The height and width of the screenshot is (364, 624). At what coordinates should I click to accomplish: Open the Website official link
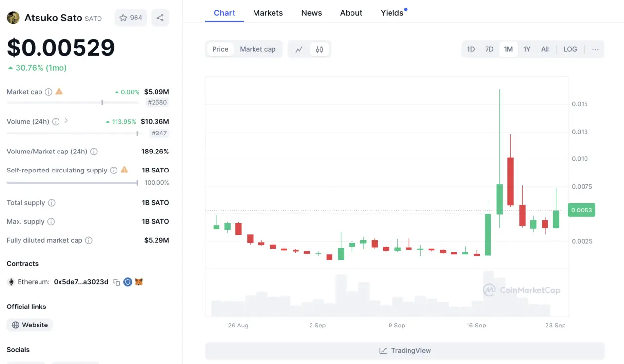[x=30, y=325]
